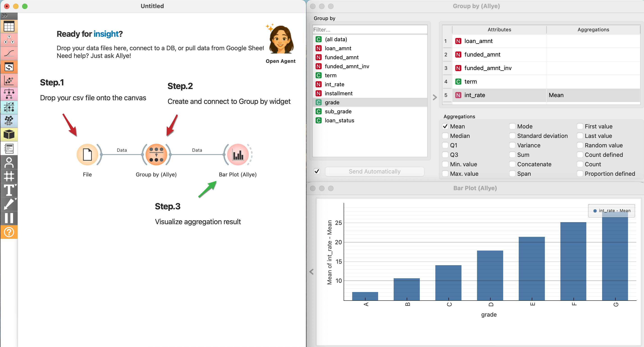Select sub_grade in Group by list
The width and height of the screenshot is (644, 347).
coord(338,112)
